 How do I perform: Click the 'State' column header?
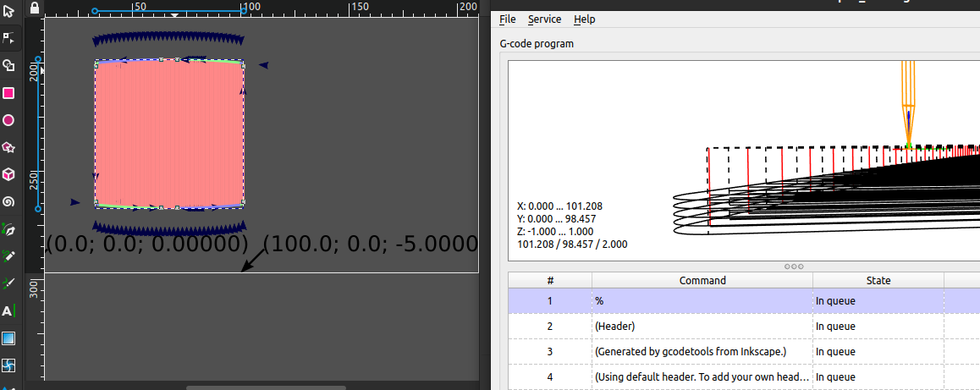[878, 281]
